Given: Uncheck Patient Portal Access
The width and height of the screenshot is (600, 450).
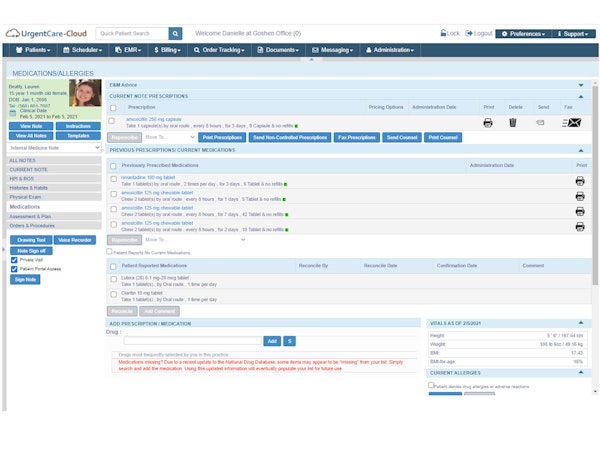Looking at the screenshot, I should 14,269.
